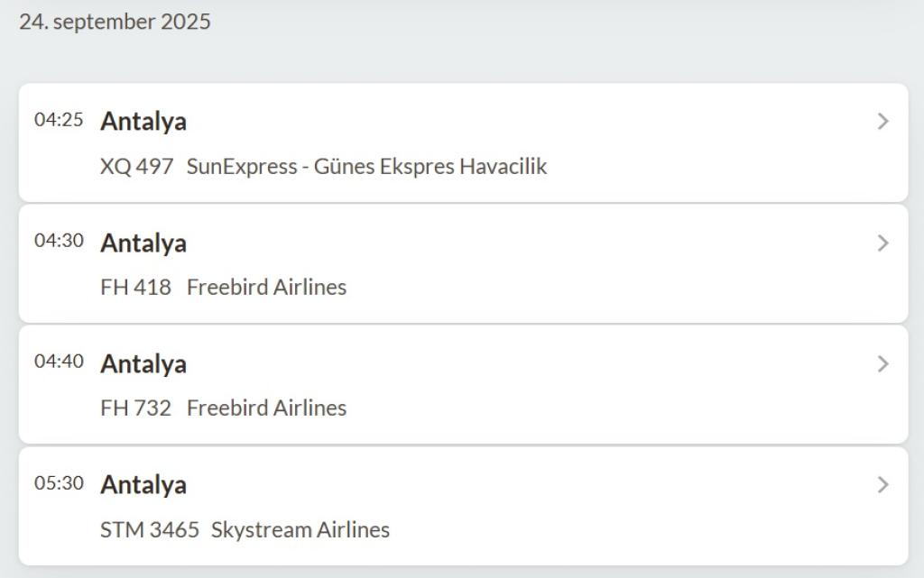924x578 pixels.
Task: Click the chevron on FH 732 row
Action: click(x=882, y=363)
